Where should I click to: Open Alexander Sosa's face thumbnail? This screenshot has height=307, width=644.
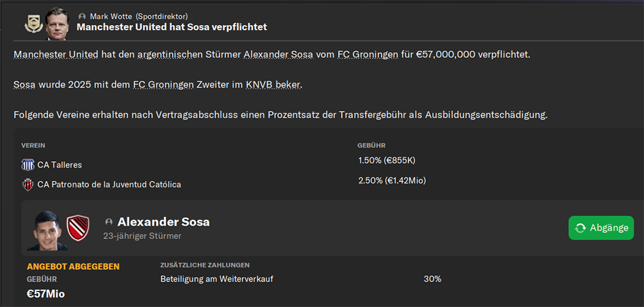click(46, 230)
